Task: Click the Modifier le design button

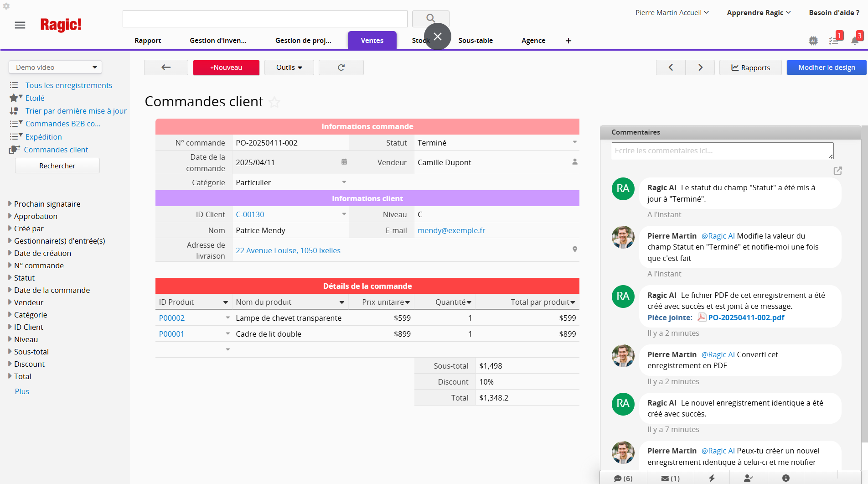Action: (x=826, y=68)
